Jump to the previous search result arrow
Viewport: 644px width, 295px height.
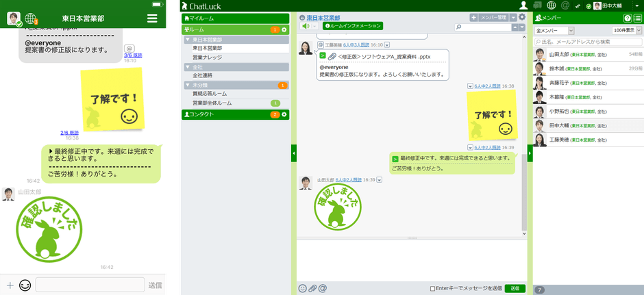coord(515,27)
